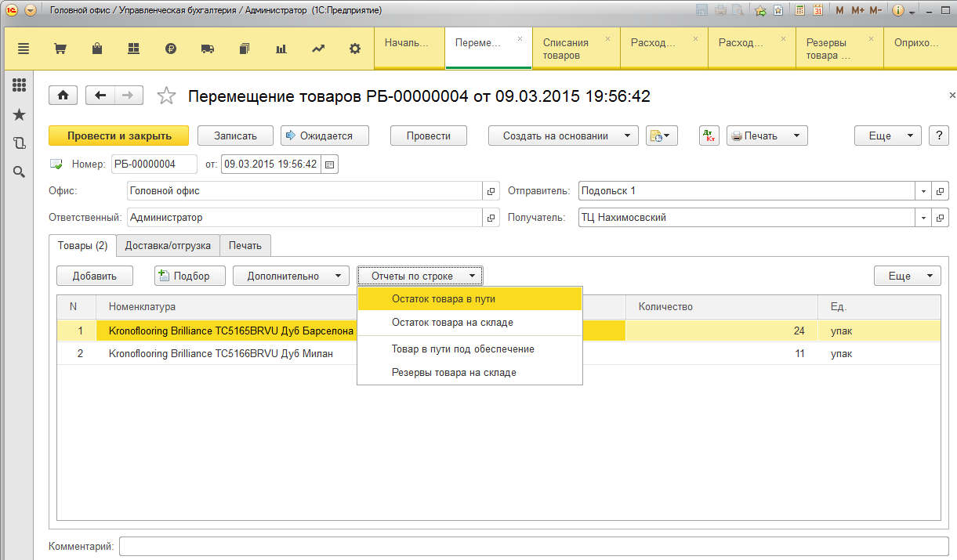957x560 pixels.
Task: Open the document reports icon dropdown
Action: (x=662, y=135)
